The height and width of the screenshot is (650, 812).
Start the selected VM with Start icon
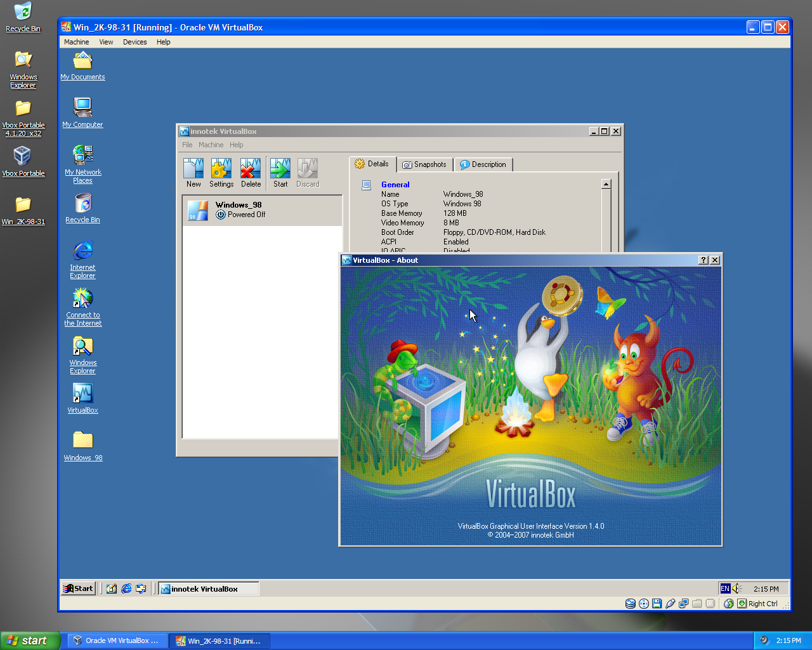[280, 173]
